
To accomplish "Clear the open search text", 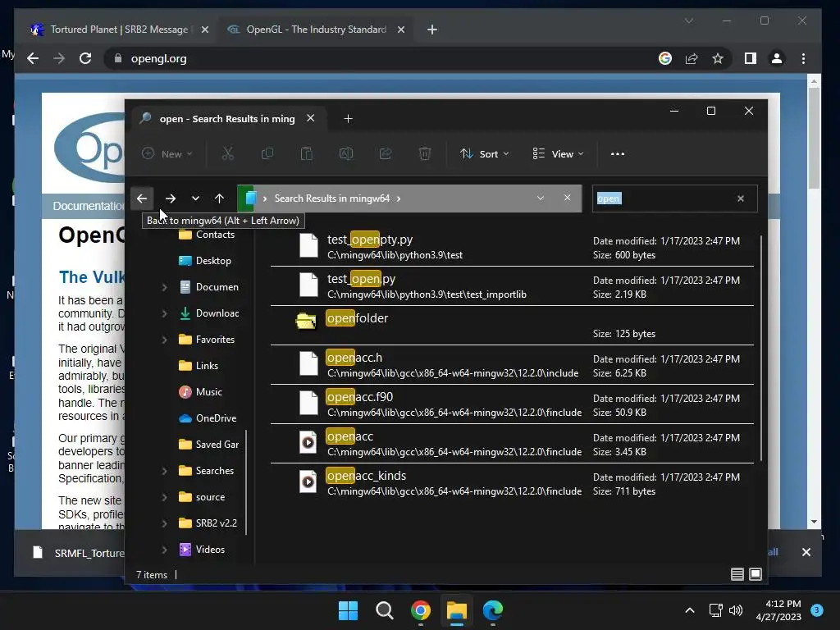I will 741,199.
